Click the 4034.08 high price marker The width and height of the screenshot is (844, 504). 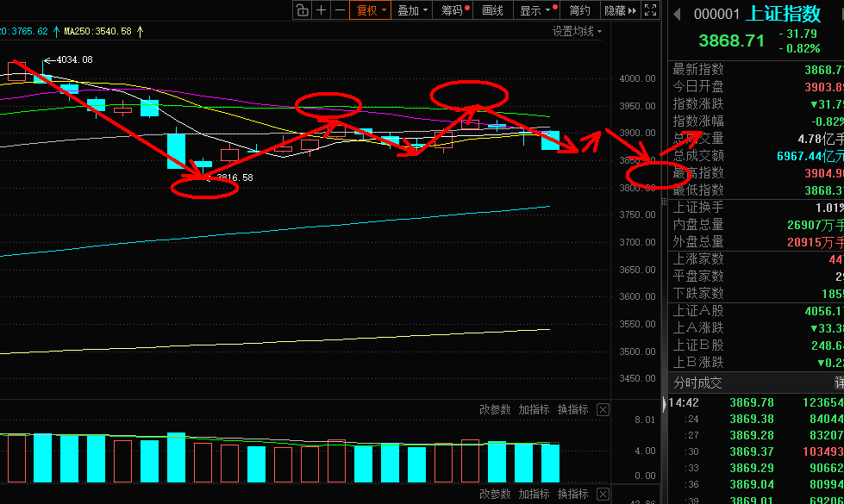73,59
